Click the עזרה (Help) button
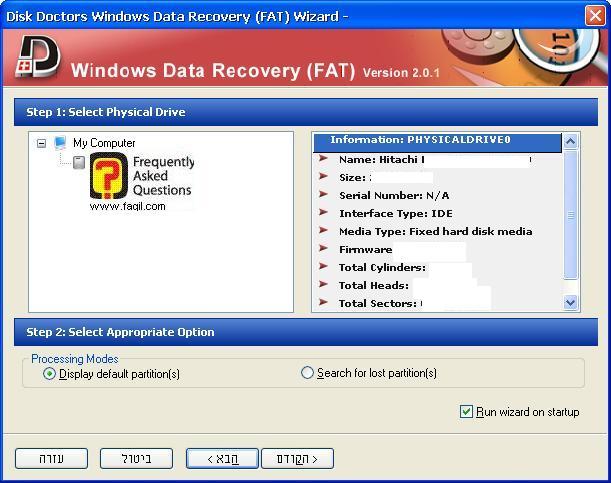This screenshot has height=483, width=611. click(x=51, y=458)
